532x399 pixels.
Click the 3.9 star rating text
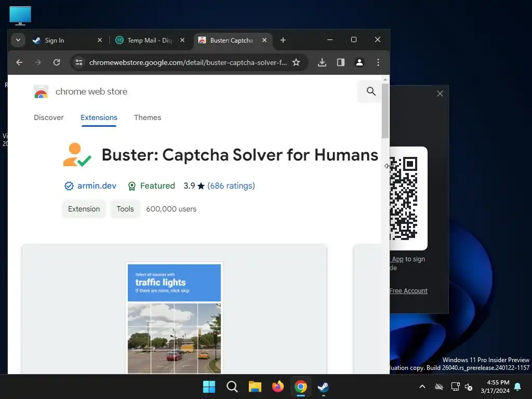[x=194, y=186]
